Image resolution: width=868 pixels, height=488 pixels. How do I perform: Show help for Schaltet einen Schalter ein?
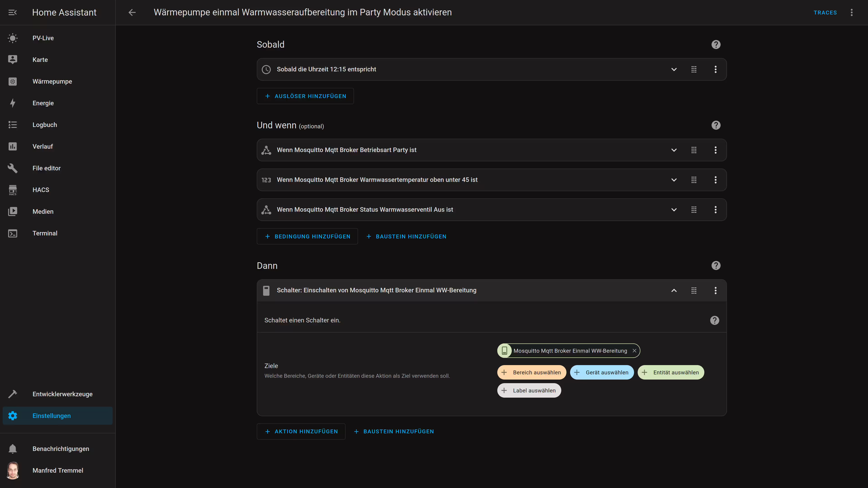tap(714, 320)
